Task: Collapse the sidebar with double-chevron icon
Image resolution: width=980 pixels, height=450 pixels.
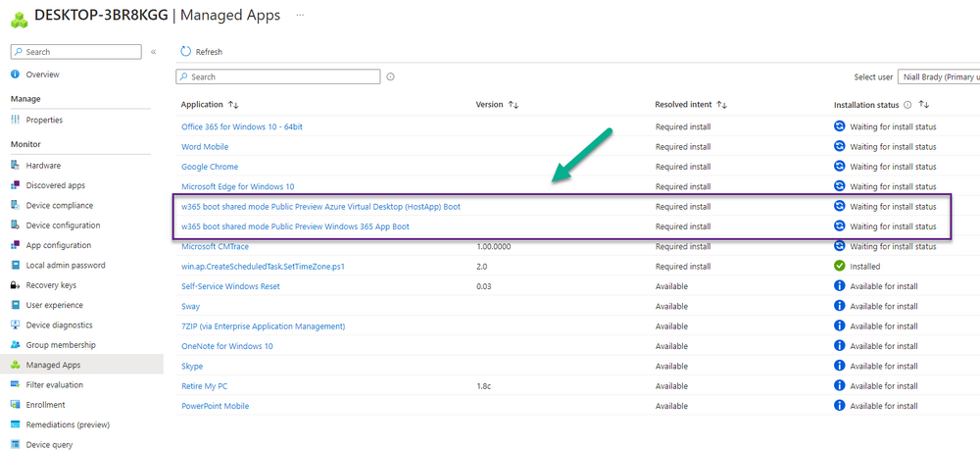Action: (153, 52)
